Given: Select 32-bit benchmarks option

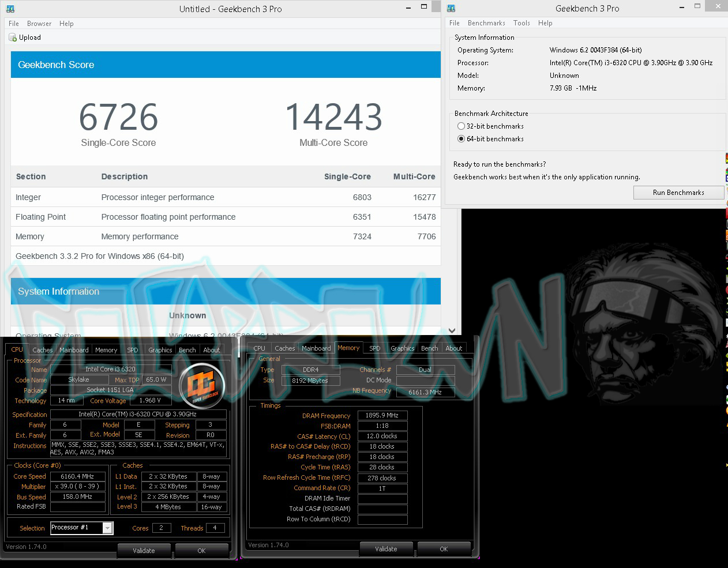Looking at the screenshot, I should (461, 126).
